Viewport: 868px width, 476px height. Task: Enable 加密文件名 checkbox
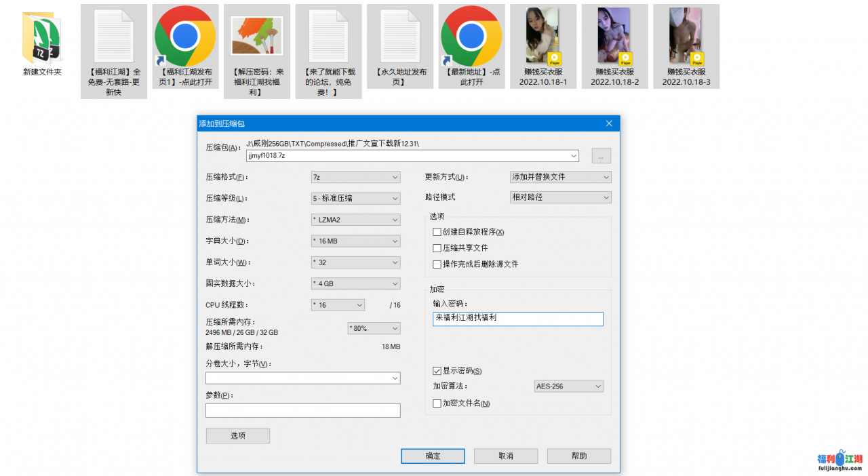(437, 403)
